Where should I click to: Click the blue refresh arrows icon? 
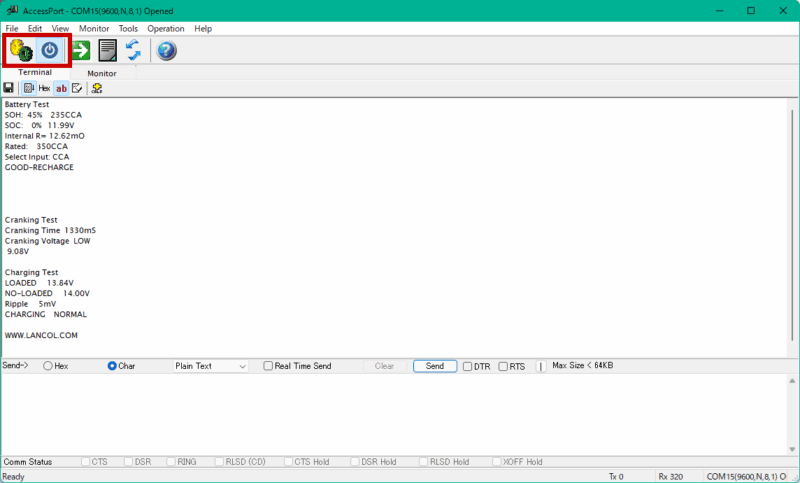tap(133, 50)
